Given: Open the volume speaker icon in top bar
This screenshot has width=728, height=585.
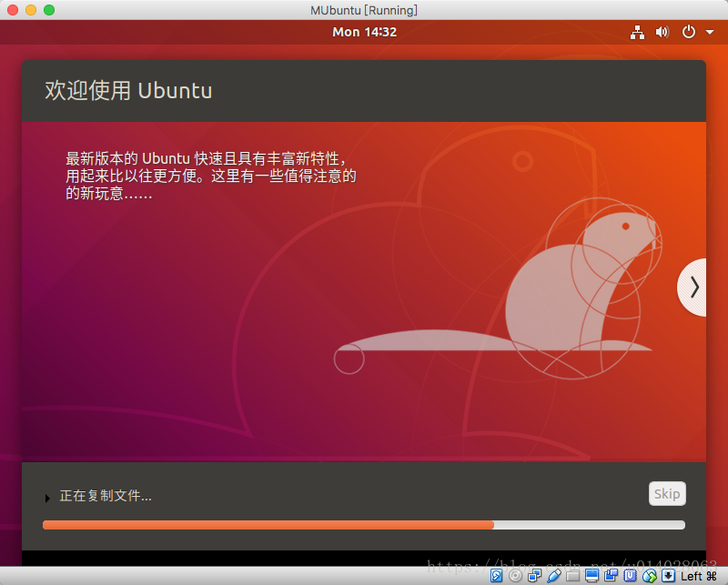Looking at the screenshot, I should [x=662, y=32].
